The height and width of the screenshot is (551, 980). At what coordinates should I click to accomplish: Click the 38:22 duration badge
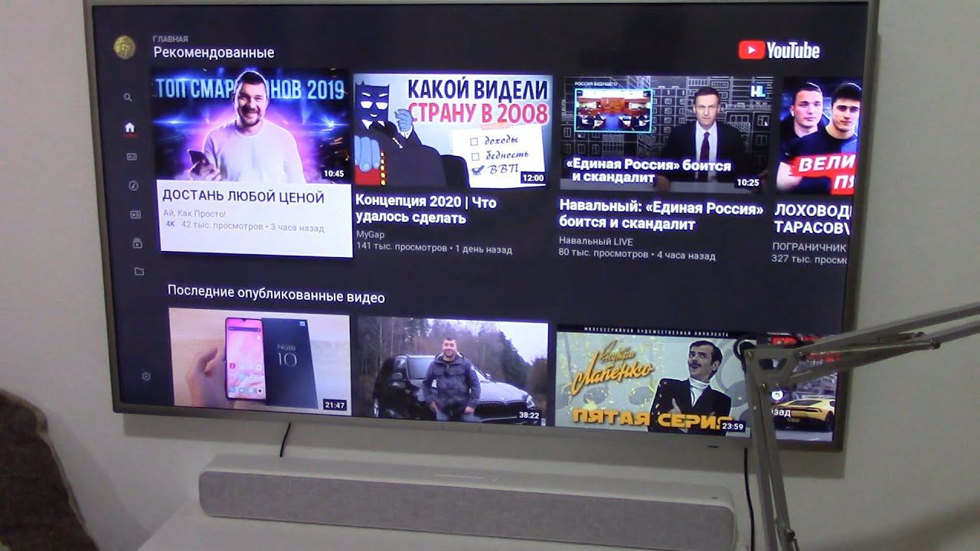click(x=529, y=415)
